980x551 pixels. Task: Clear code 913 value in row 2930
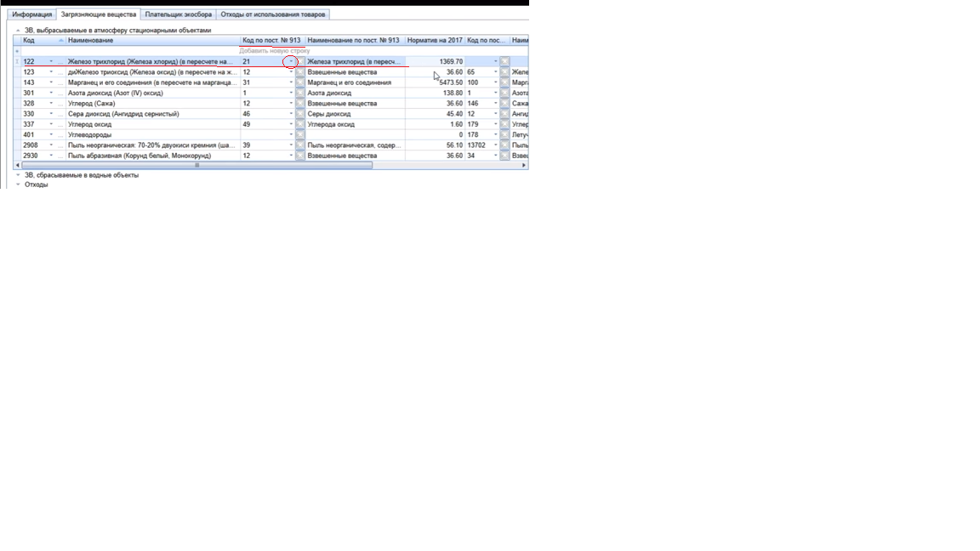pyautogui.click(x=300, y=156)
